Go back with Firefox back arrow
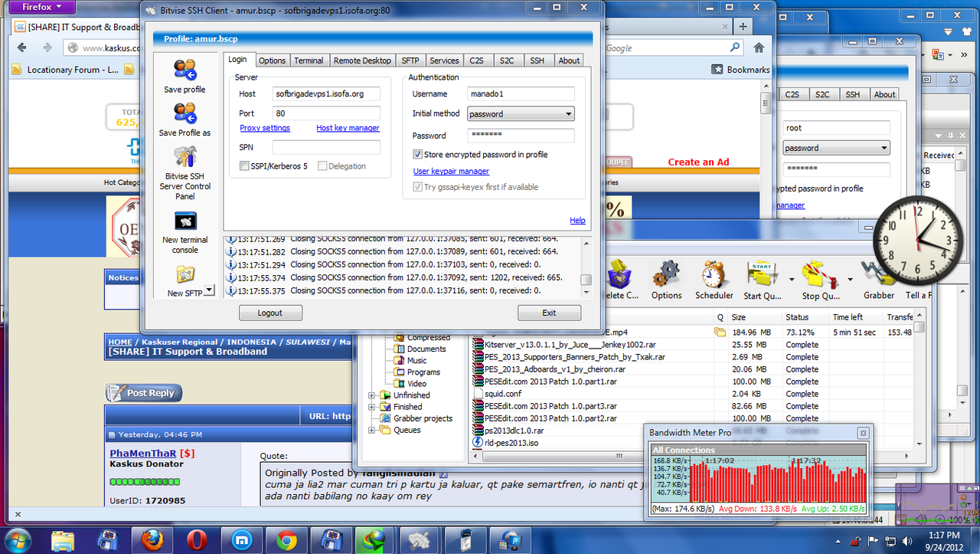The image size is (980, 554). click(x=21, y=48)
